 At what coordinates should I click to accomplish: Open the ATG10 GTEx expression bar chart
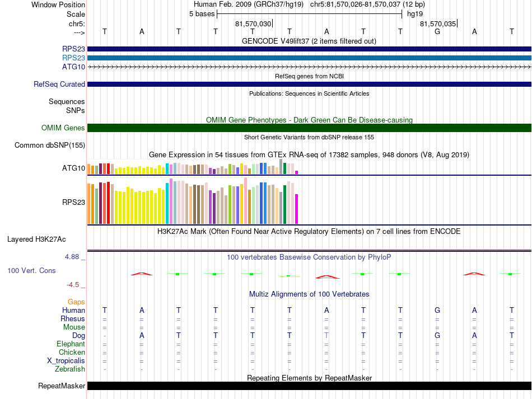[x=193, y=167]
